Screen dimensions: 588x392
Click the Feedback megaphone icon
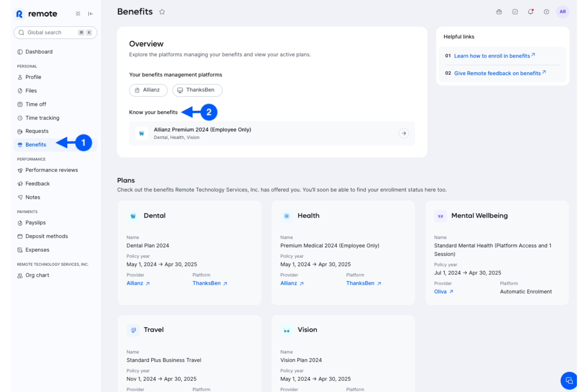click(20, 184)
